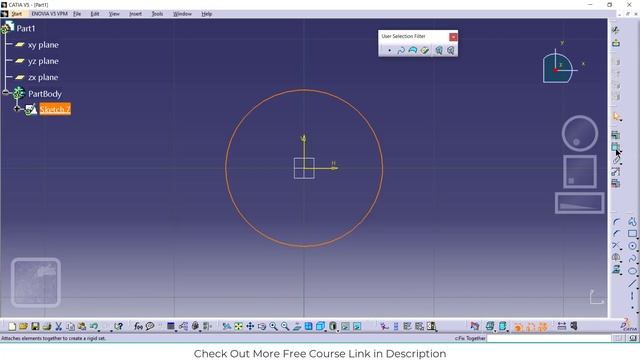This screenshot has width=640, height=360.
Task: Open the Formula f(x) tool
Action: pyautogui.click(x=138, y=326)
